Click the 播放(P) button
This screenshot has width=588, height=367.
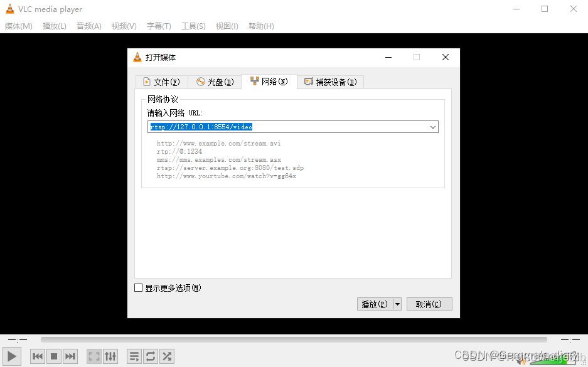point(375,304)
